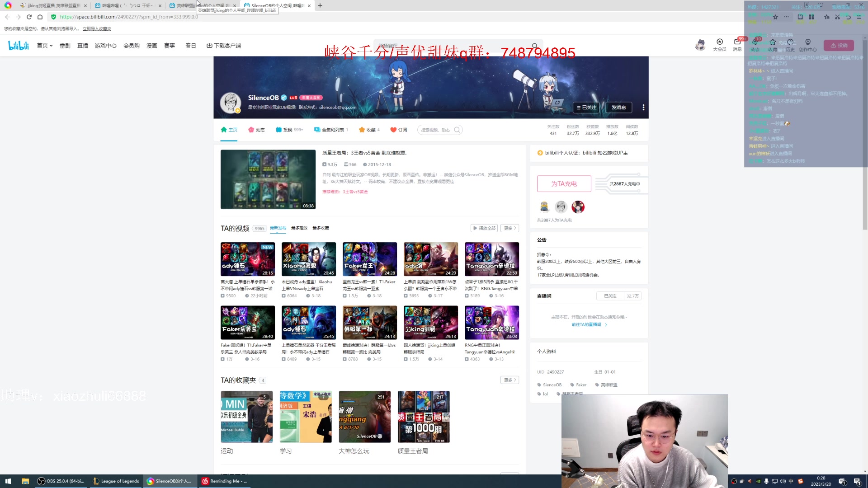
Task: Click the bilibili logo
Action: (x=19, y=45)
